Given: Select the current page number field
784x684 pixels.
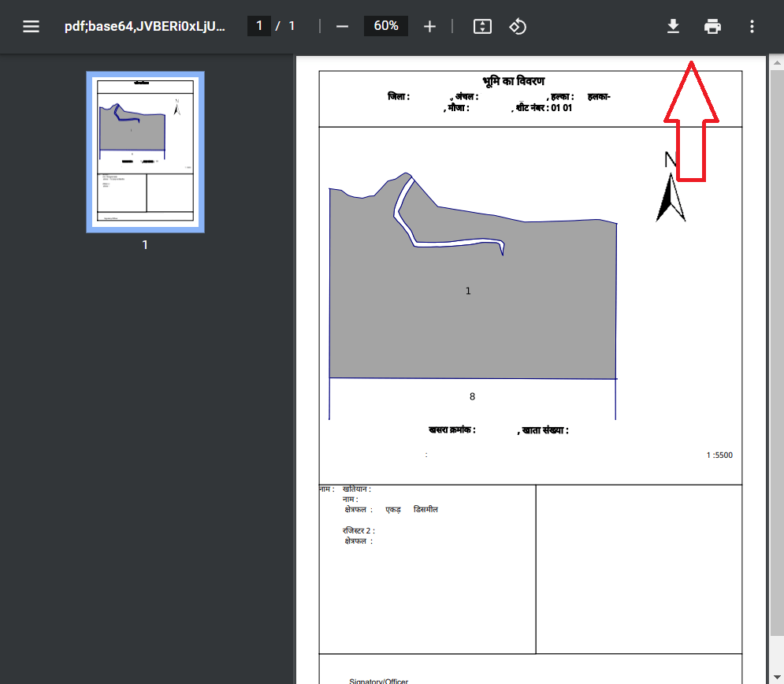Looking at the screenshot, I should (x=259, y=26).
